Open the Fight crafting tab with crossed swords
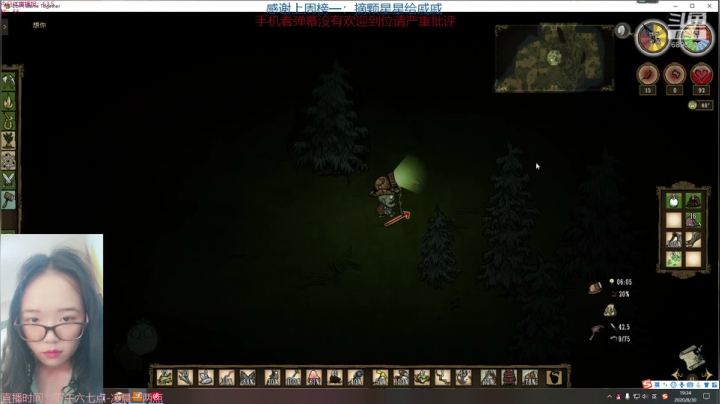720x404 pixels. pyautogui.click(x=8, y=180)
